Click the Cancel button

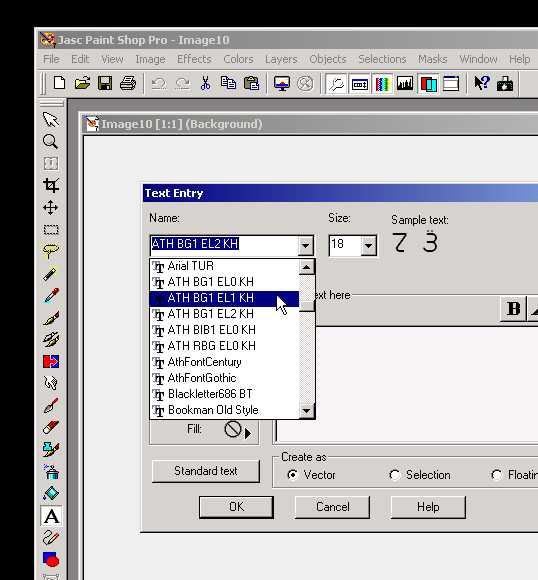point(332,507)
